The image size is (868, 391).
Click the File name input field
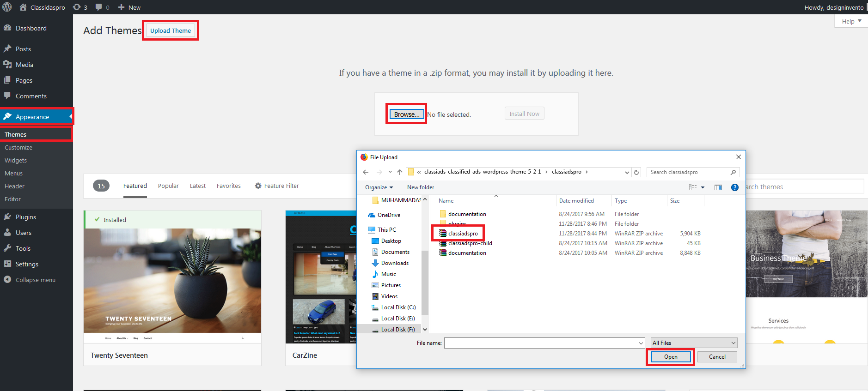coord(544,343)
